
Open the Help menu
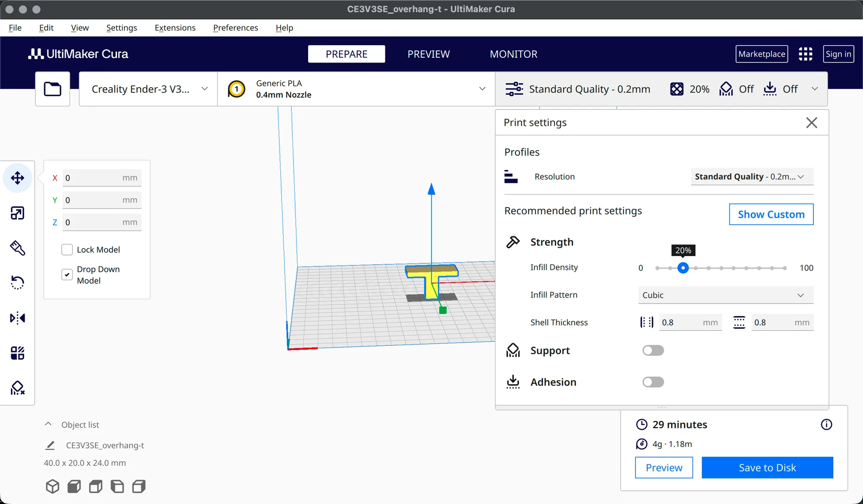284,28
